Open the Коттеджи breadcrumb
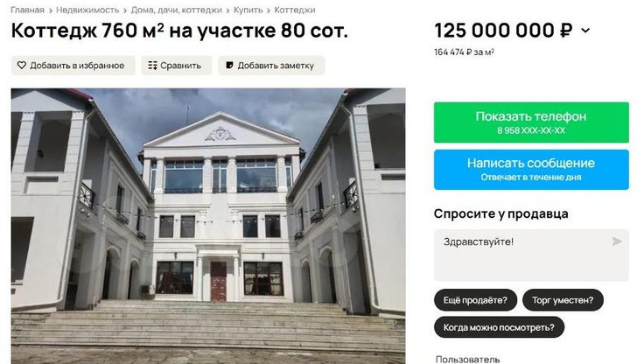This screenshot has height=364, width=637. click(295, 10)
